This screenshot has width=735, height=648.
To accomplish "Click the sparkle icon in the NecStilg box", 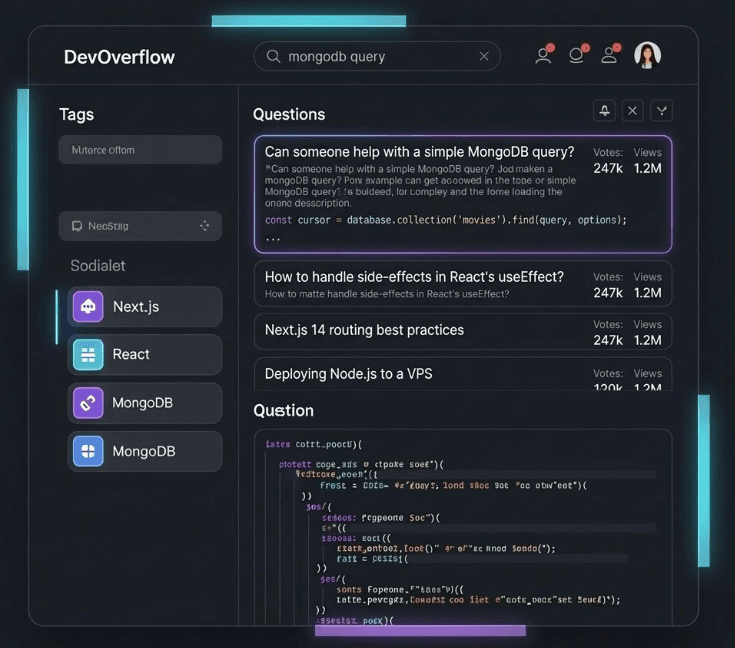I will pos(205,226).
